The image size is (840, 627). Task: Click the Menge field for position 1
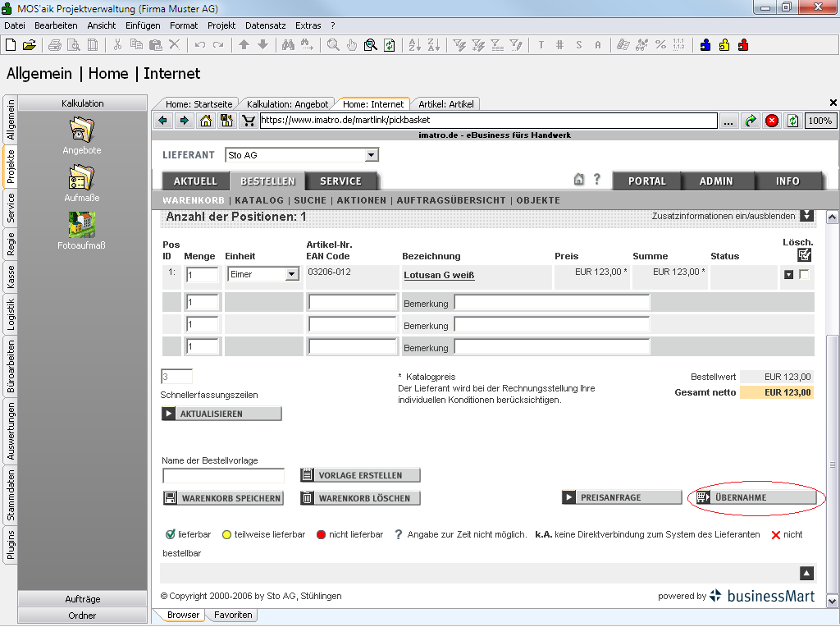[202, 275]
